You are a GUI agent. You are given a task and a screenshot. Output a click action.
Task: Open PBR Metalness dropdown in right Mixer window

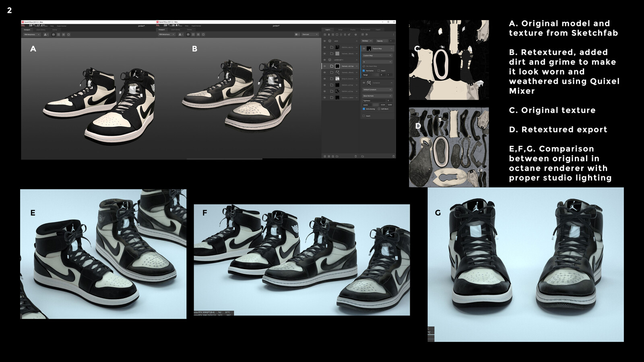coord(167,35)
